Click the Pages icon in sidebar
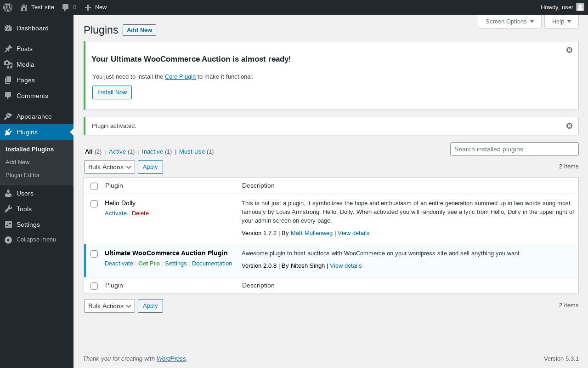This screenshot has width=588, height=368. click(8, 80)
